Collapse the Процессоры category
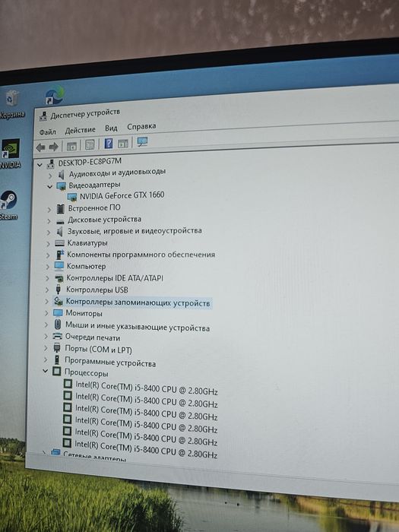Viewport: 399px width, 532px height. click(x=45, y=371)
